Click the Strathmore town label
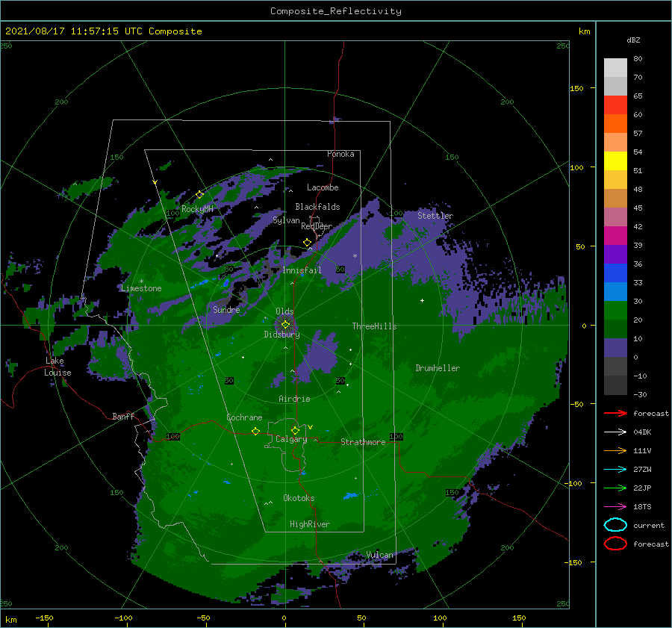672x628 pixels. [x=363, y=442]
